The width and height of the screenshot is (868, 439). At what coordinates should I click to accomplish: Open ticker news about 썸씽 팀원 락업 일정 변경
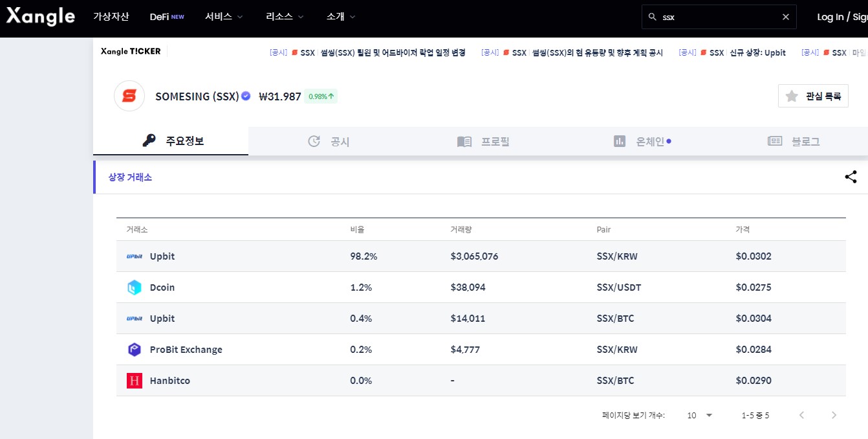click(x=367, y=53)
